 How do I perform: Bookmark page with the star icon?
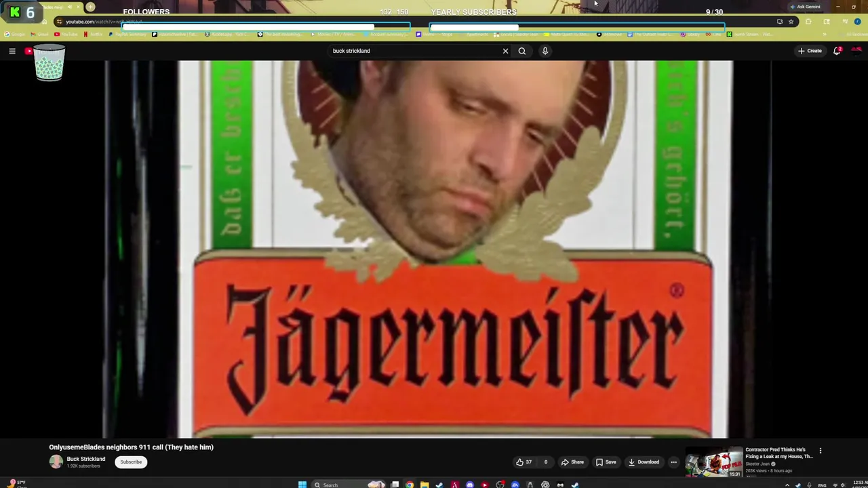[x=791, y=22]
